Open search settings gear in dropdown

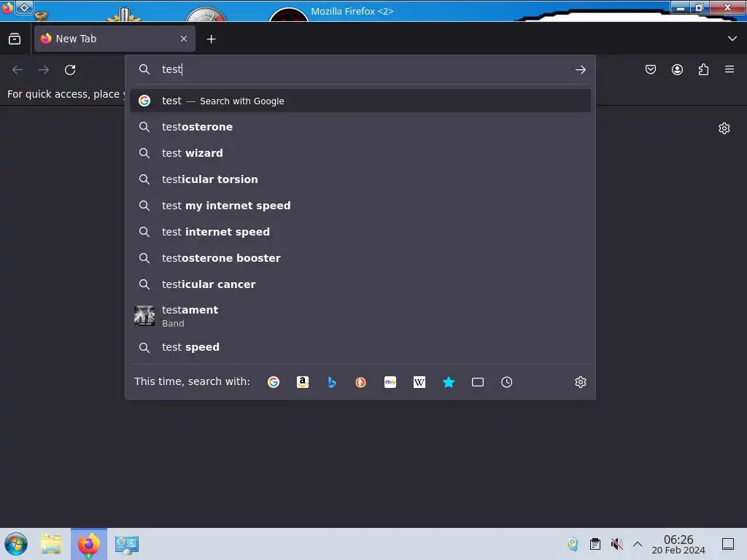[x=580, y=382]
